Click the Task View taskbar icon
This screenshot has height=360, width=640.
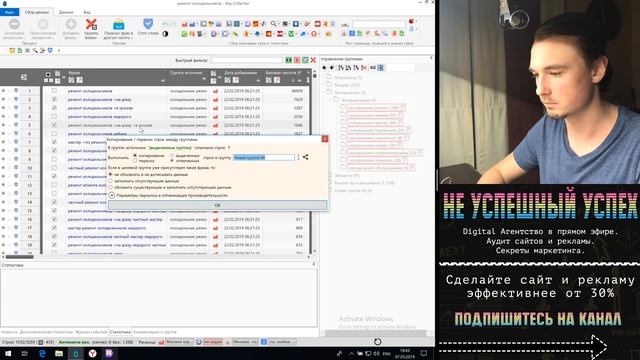(x=24, y=353)
